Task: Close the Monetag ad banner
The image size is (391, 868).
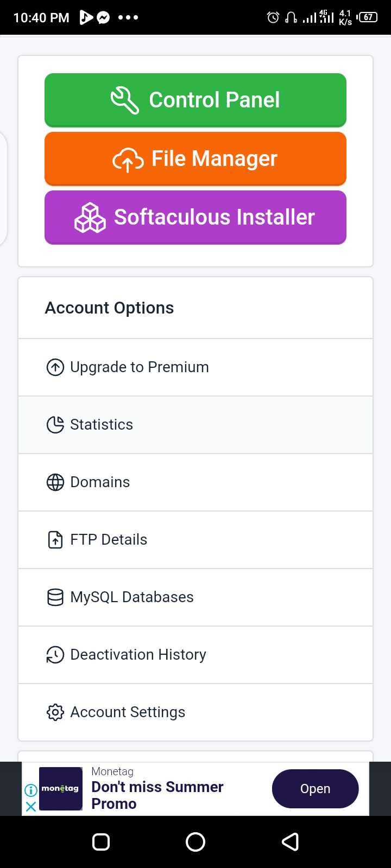Action: (31, 806)
